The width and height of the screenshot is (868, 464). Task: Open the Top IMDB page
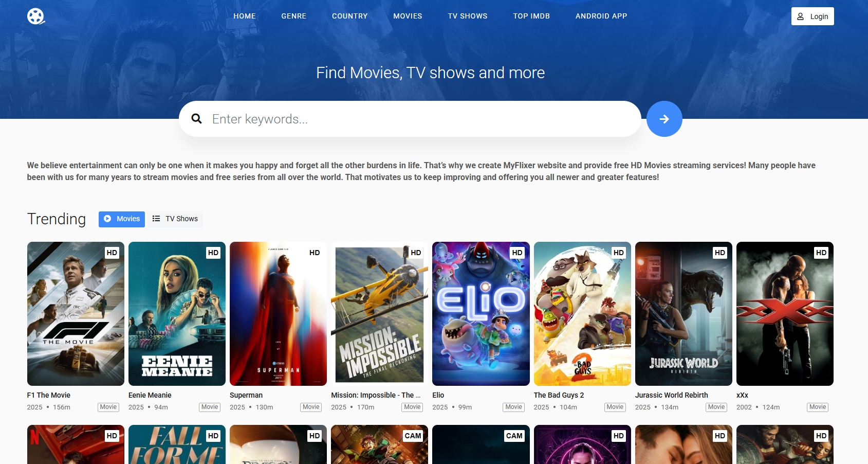[x=531, y=16]
